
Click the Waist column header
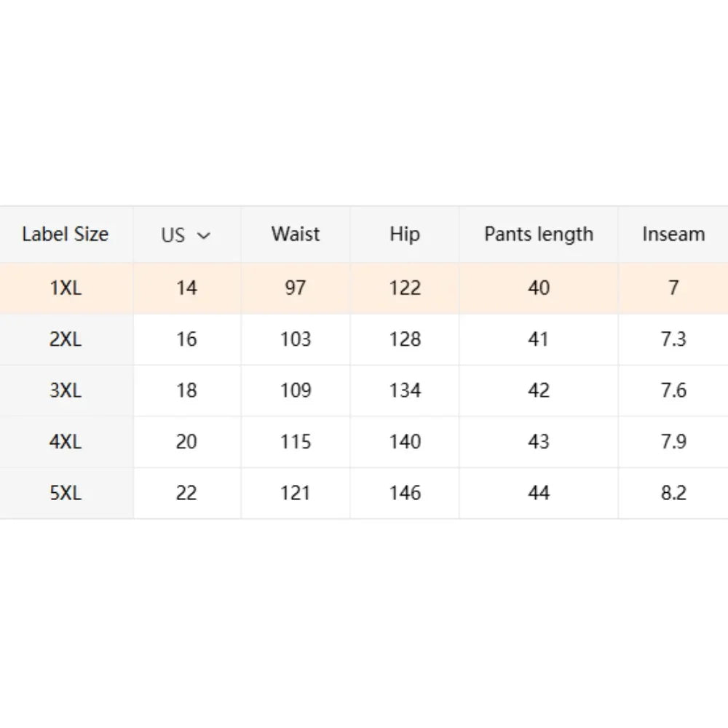[296, 234]
